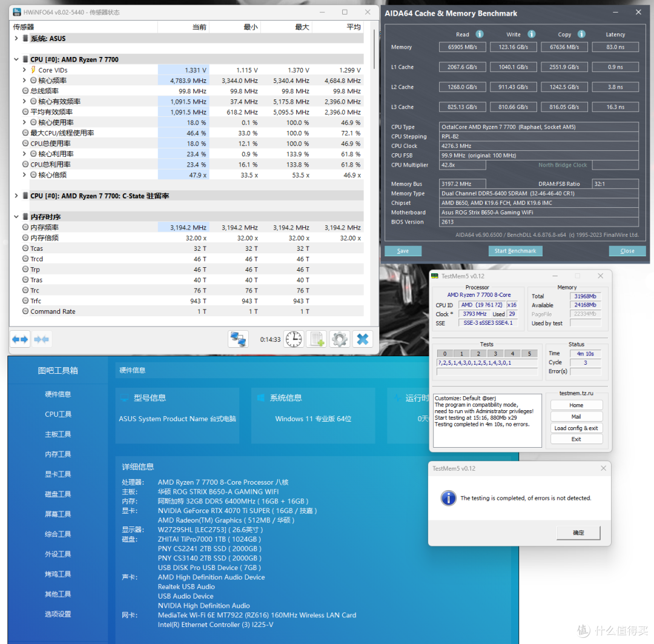Viewport: 654px width, 644px height.
Task: Open 显卡工具 in 图吧工具箱 sidebar
Action: [58, 474]
